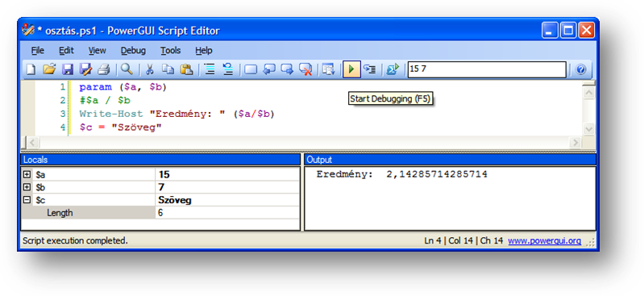Cut selection with the scissors icon
The image size is (644, 296).
tap(149, 69)
